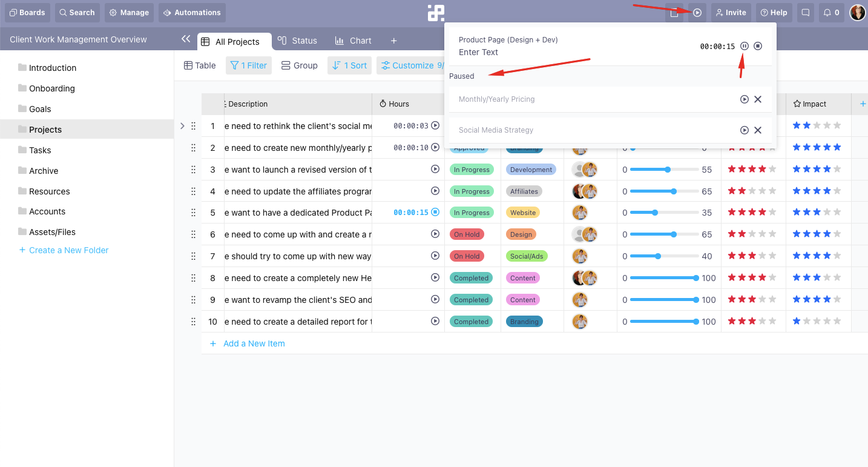
Task: Pause the running Product Page timer
Action: pos(744,45)
